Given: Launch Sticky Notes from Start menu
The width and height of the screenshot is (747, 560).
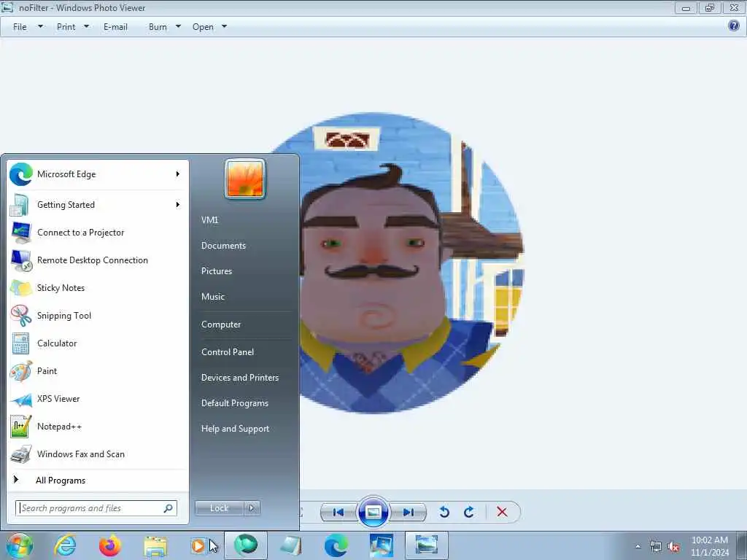Looking at the screenshot, I should click(x=98, y=287).
